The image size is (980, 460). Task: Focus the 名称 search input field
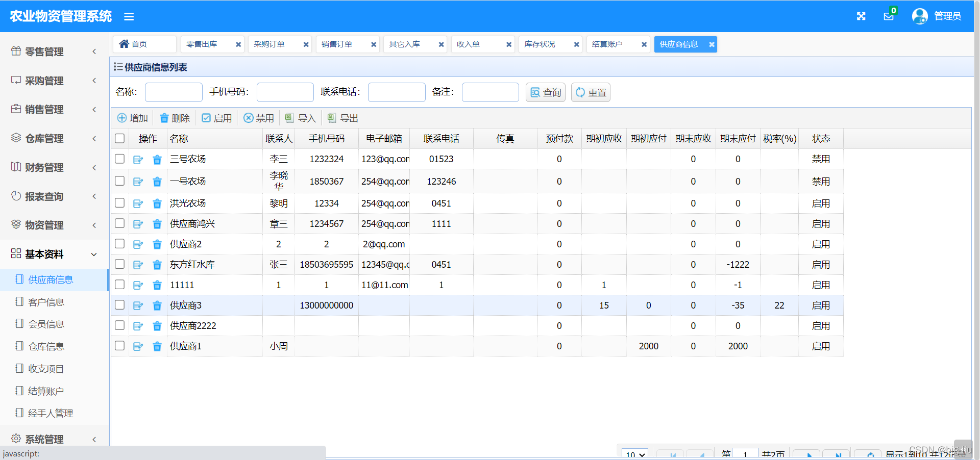[174, 92]
